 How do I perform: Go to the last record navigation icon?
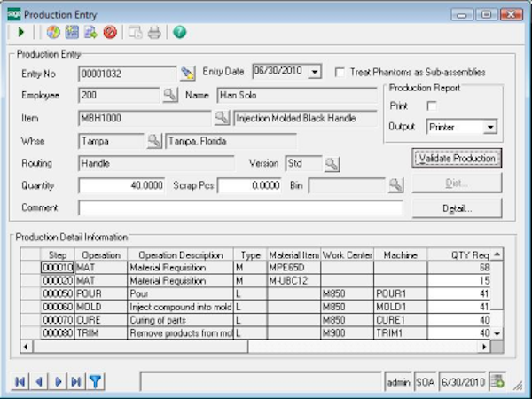76,382
